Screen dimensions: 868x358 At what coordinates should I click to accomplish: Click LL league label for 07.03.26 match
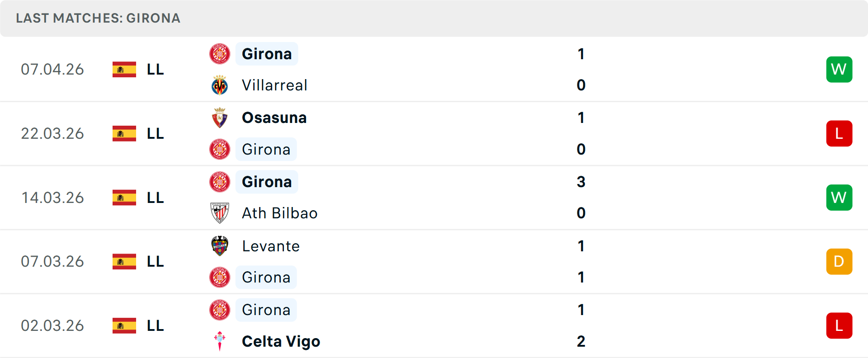(155, 262)
